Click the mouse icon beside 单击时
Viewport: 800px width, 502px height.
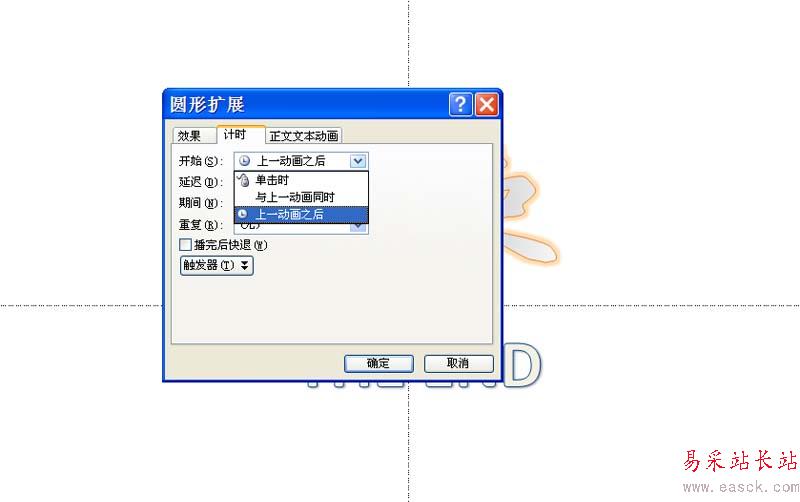tap(243, 180)
